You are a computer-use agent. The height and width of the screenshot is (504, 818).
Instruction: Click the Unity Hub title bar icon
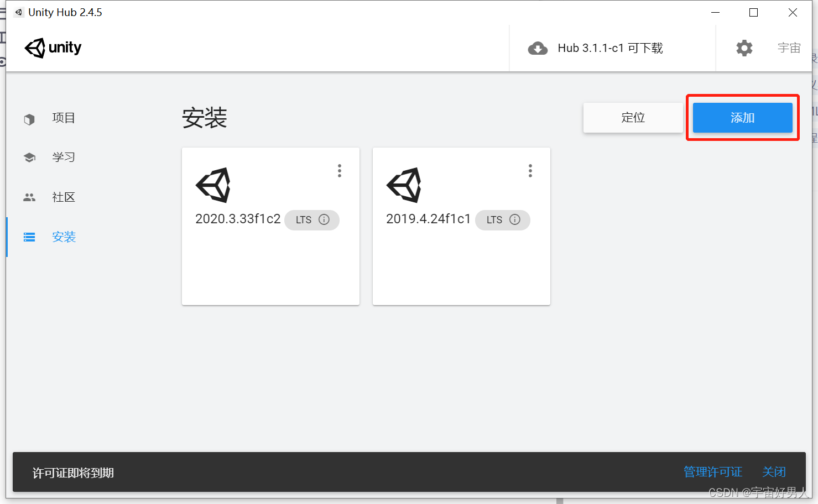19,12
